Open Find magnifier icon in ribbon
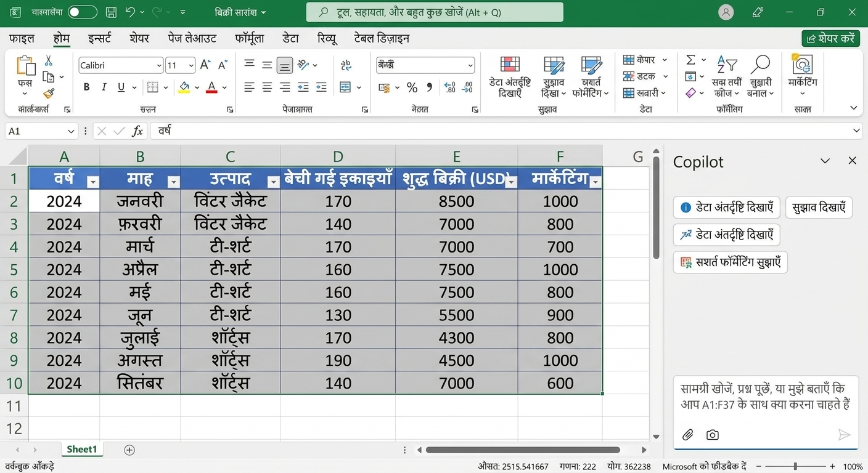The width and height of the screenshot is (868, 473). coord(760,65)
